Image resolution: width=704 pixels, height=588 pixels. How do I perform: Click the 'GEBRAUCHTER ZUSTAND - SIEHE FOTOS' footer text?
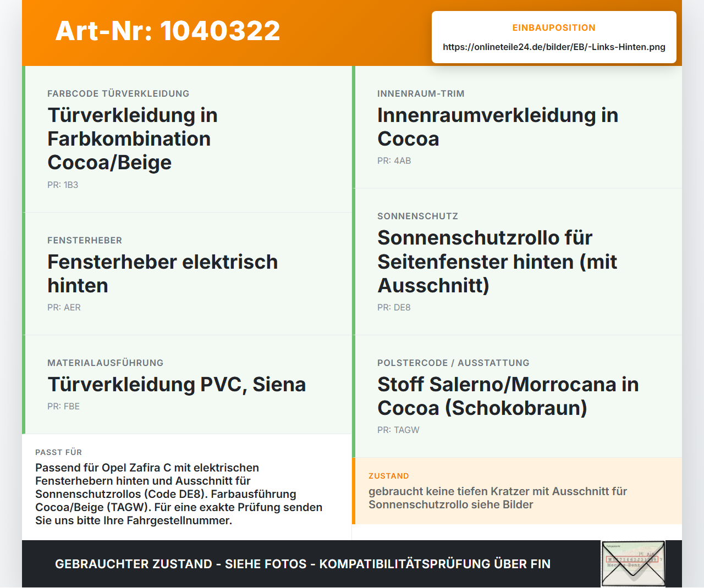click(x=302, y=564)
